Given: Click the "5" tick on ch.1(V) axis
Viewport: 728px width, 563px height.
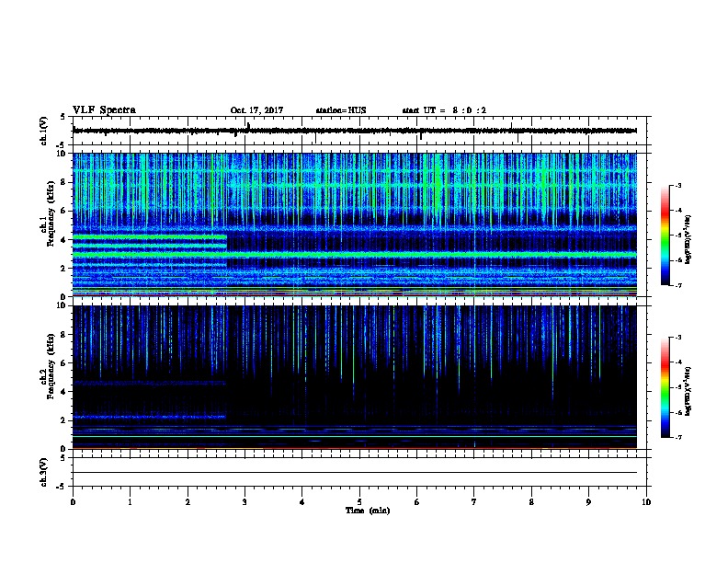Looking at the screenshot, I should point(63,117).
